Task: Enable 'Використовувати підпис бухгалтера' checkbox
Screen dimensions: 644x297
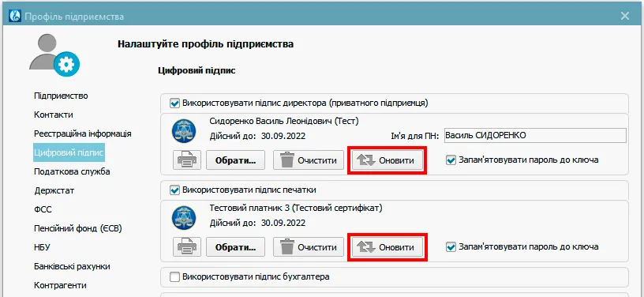Action: 175,277
